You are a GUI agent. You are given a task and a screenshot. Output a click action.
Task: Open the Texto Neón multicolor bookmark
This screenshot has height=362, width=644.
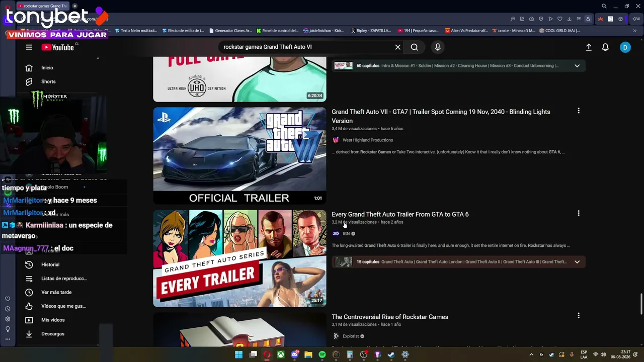136,31
